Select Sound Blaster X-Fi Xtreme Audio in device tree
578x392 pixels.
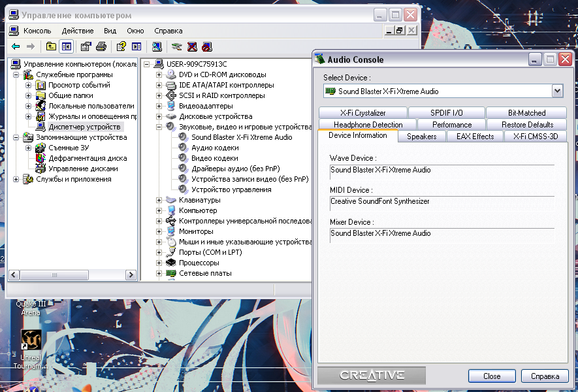(242, 137)
